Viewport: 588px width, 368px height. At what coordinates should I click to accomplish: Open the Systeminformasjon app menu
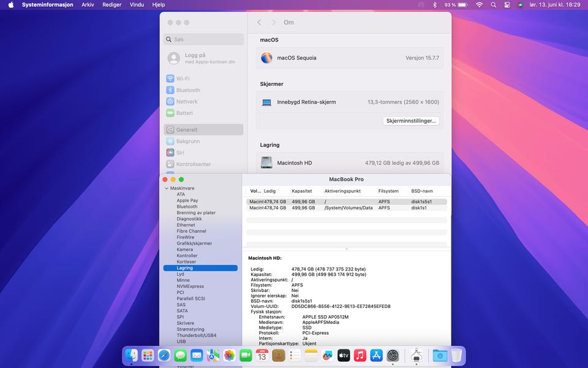[x=47, y=5]
